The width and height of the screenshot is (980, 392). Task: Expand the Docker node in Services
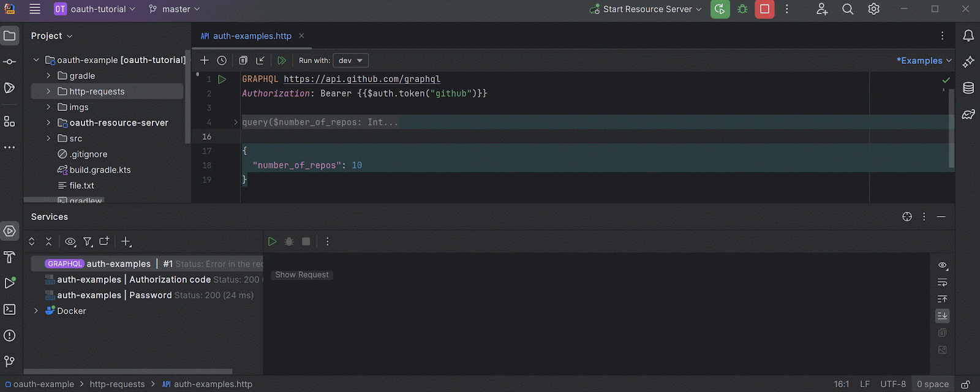click(x=36, y=311)
